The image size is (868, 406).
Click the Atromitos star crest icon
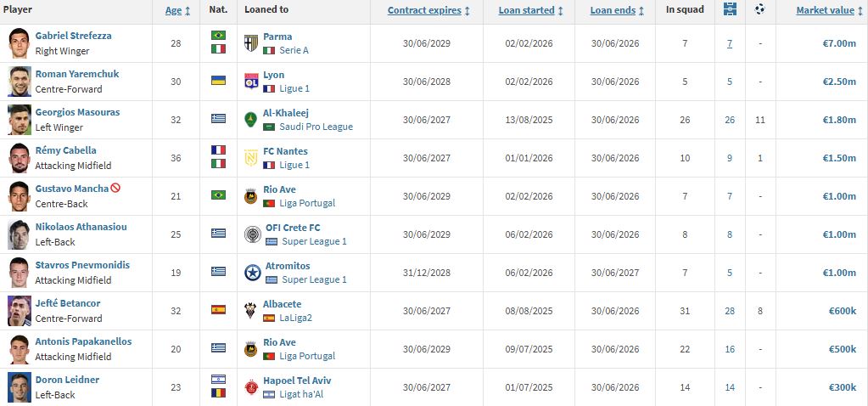pyautogui.click(x=251, y=272)
